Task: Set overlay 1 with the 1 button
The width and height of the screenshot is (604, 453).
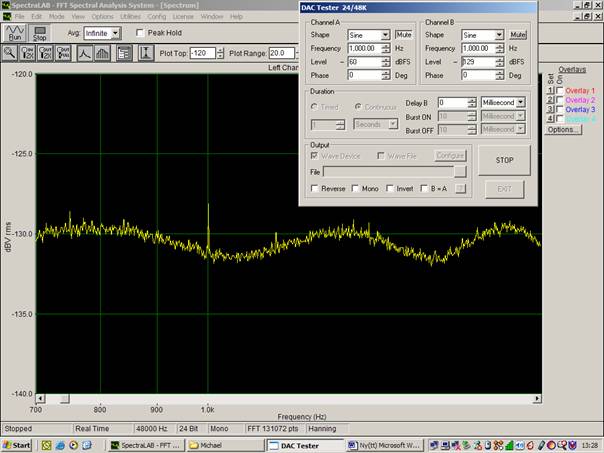Action: click(550, 91)
